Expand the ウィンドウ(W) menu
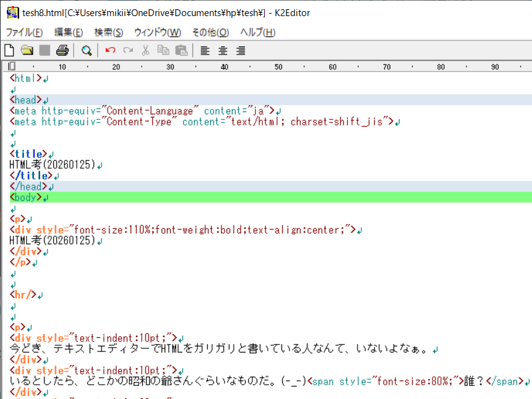The width and height of the screenshot is (532, 399). (157, 32)
